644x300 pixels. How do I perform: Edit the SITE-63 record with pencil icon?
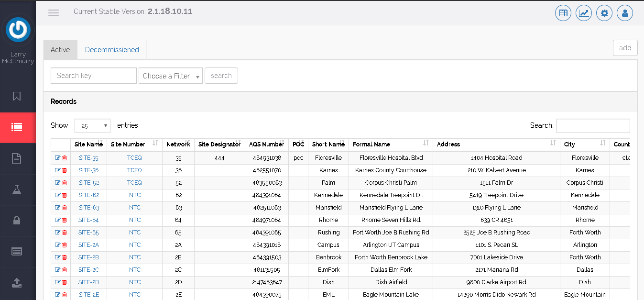(58, 208)
